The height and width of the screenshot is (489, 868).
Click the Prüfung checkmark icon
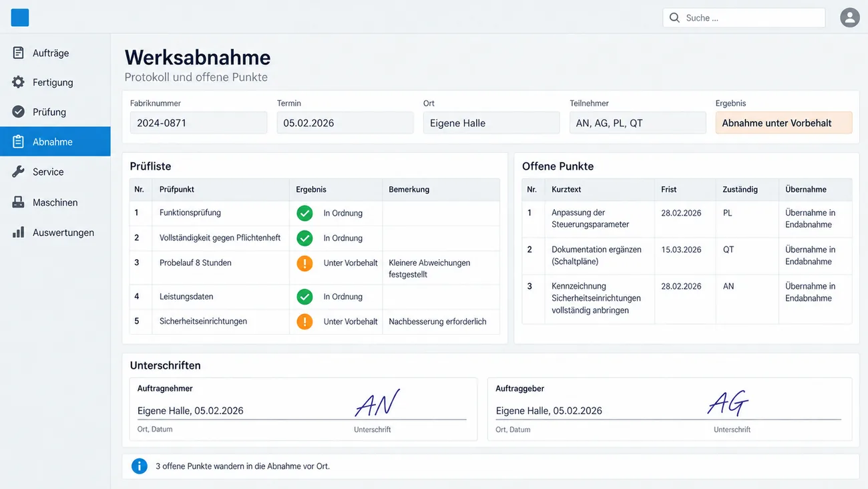tap(19, 112)
